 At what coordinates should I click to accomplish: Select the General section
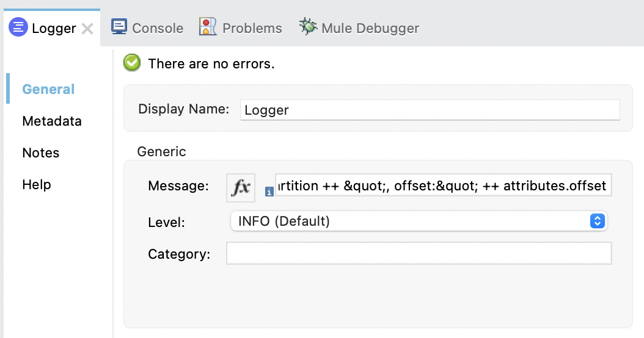(48, 89)
